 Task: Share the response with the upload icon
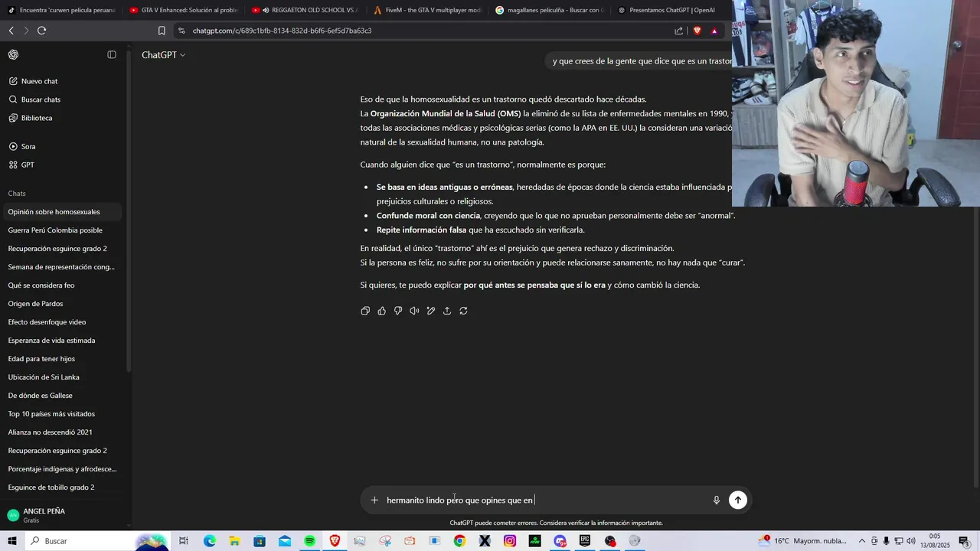click(x=447, y=311)
